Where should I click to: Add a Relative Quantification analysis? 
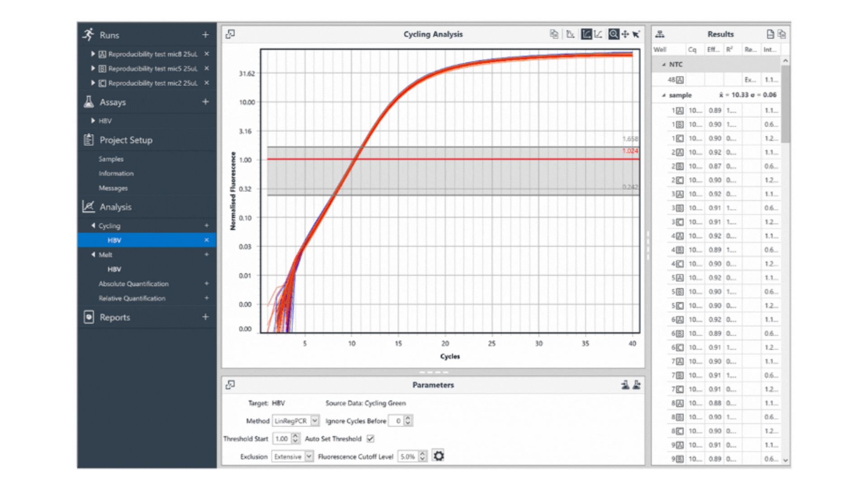tap(207, 298)
